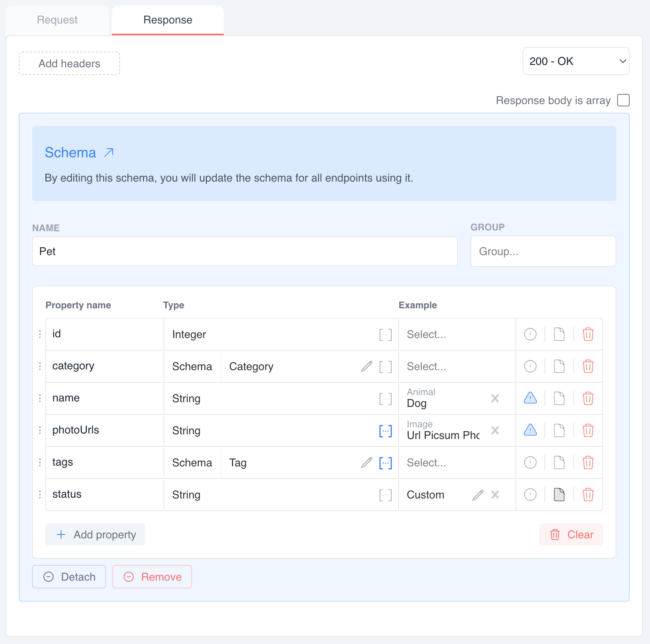Delete the id property with trash icon
The width and height of the screenshot is (650, 644).
[x=588, y=335]
